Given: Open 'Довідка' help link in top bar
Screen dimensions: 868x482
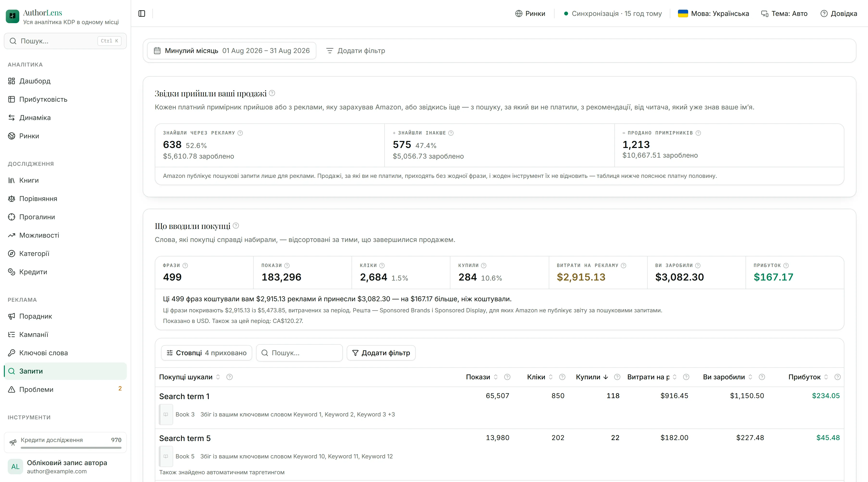Looking at the screenshot, I should tap(839, 13).
